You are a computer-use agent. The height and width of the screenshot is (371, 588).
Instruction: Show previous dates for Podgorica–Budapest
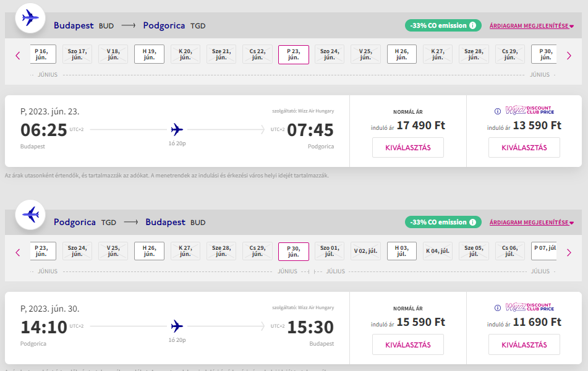tap(17, 252)
